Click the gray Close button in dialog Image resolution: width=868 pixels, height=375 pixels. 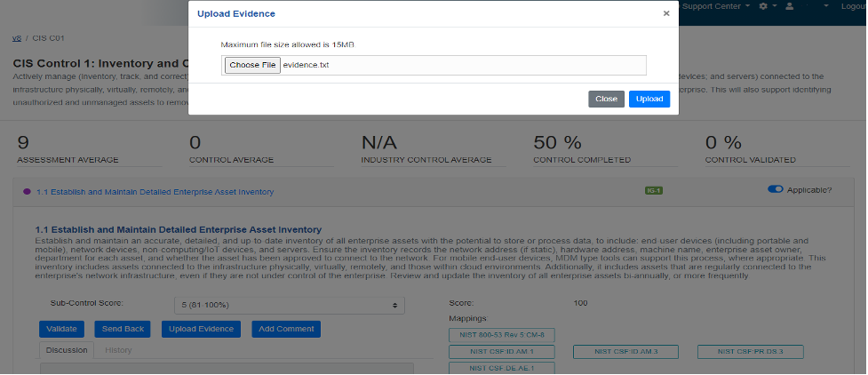pyautogui.click(x=606, y=99)
